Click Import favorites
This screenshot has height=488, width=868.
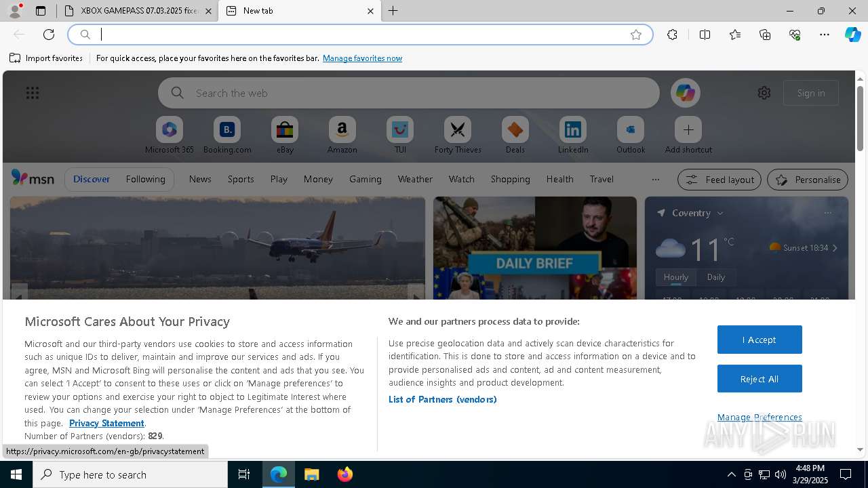46,58
